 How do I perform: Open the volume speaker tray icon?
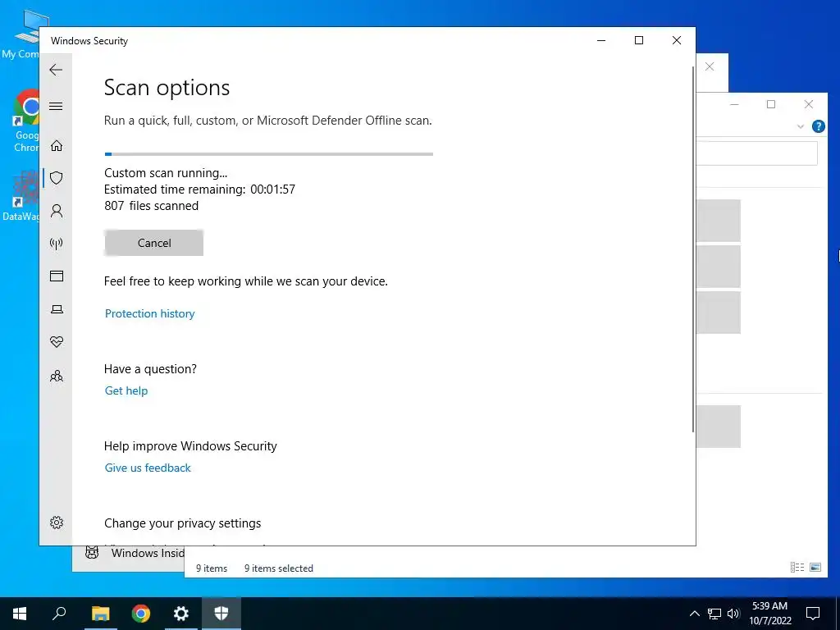(733, 614)
